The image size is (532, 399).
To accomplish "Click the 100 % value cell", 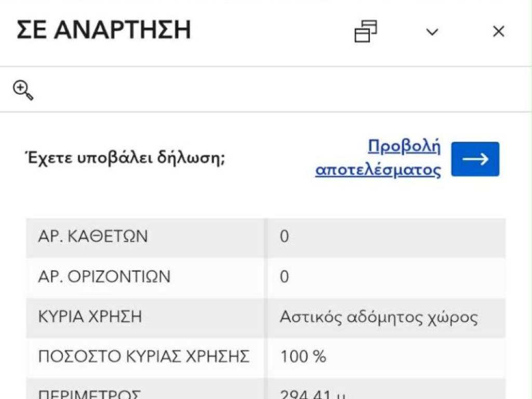I will pos(303,357).
